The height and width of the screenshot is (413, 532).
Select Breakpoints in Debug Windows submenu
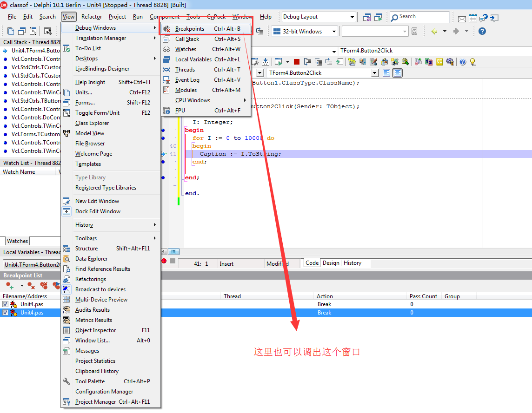pos(206,29)
